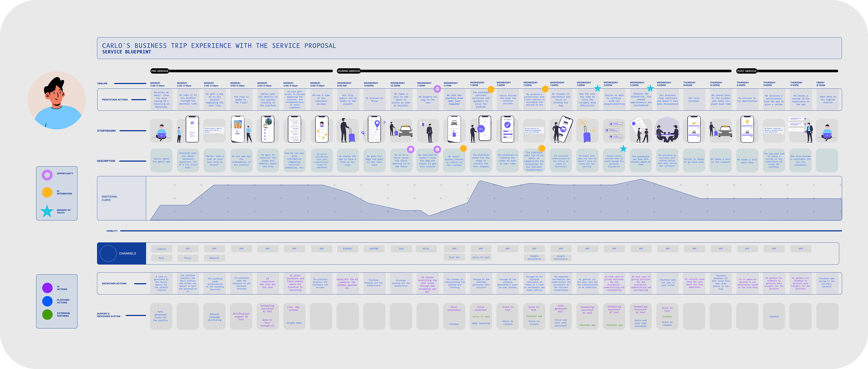The height and width of the screenshot is (369, 868).
Task: Click the 'Google maps' support entry
Action: click(294, 323)
